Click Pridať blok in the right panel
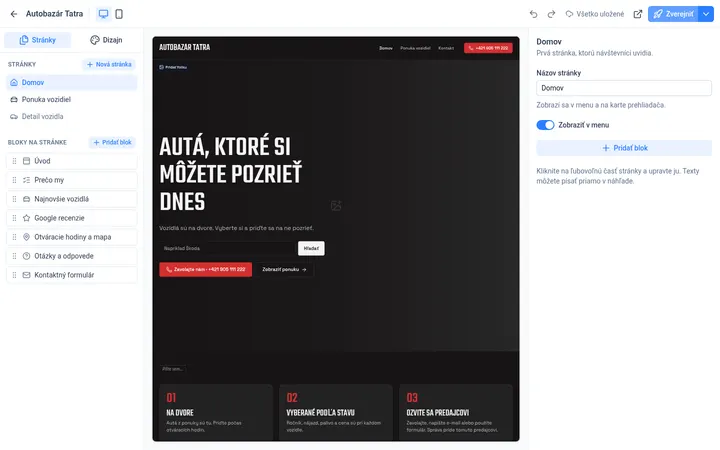 [624, 148]
